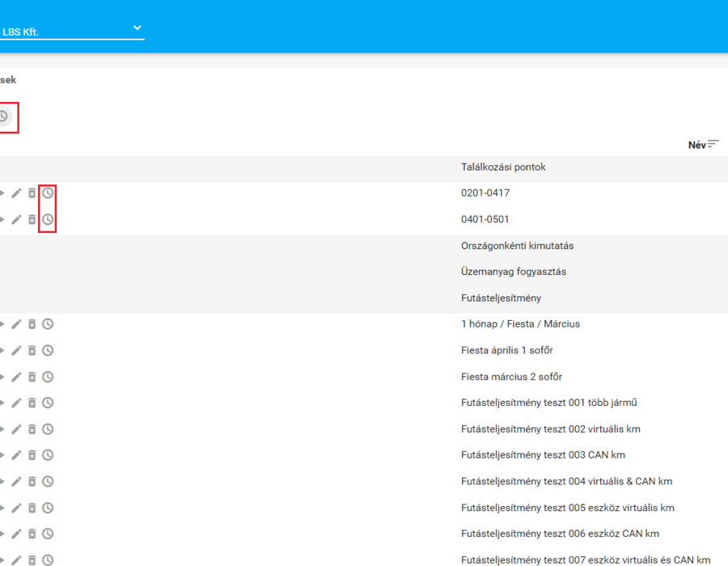
Task: Delete the Fiesta április 1 sofőr report
Action: [32, 350]
